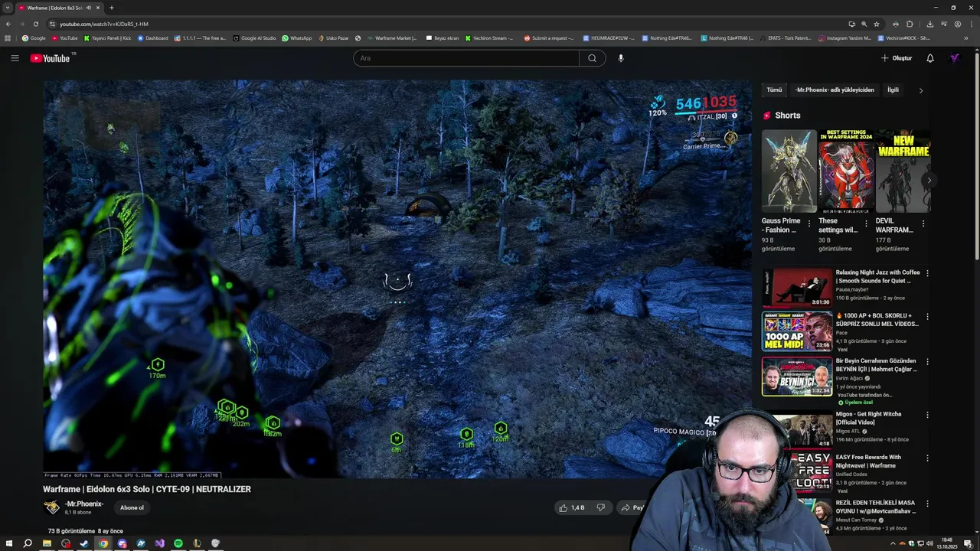The image size is (980, 551).
Task: Open options for These settings short
Action: (x=866, y=224)
